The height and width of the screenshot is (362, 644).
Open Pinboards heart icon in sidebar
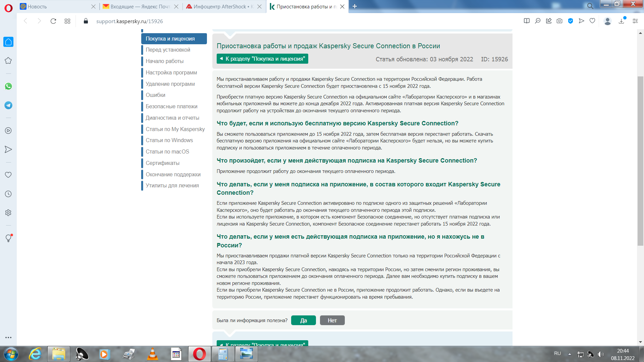coord(8,175)
